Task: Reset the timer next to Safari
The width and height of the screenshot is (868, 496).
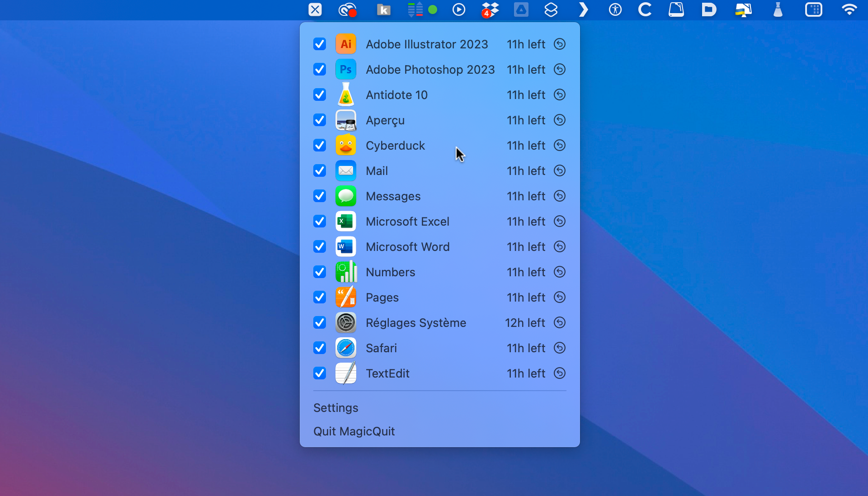Action: (x=559, y=348)
